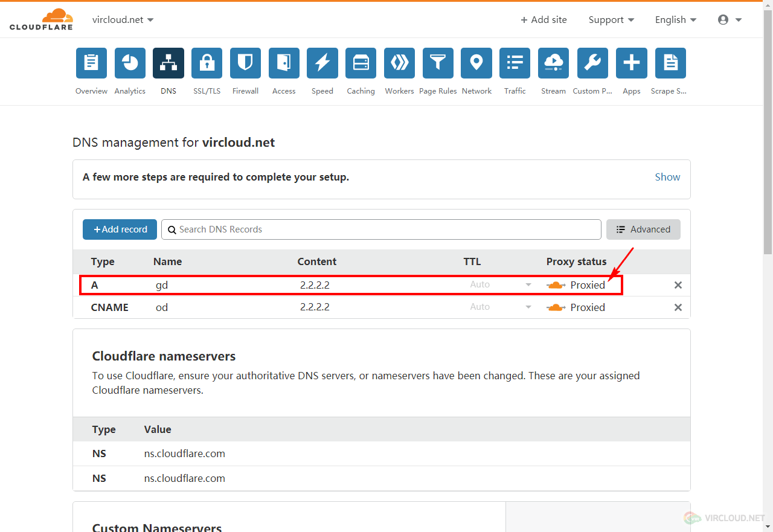Open the Analytics pie chart icon
Screen dimensions: 773x532
(130, 63)
